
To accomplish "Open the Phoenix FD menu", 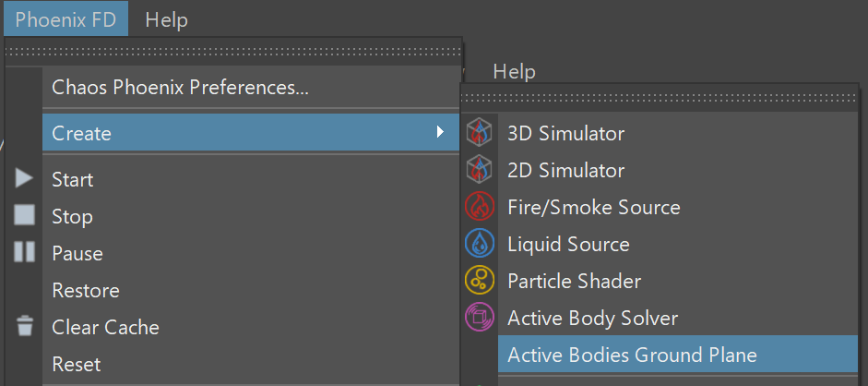I will (65, 20).
